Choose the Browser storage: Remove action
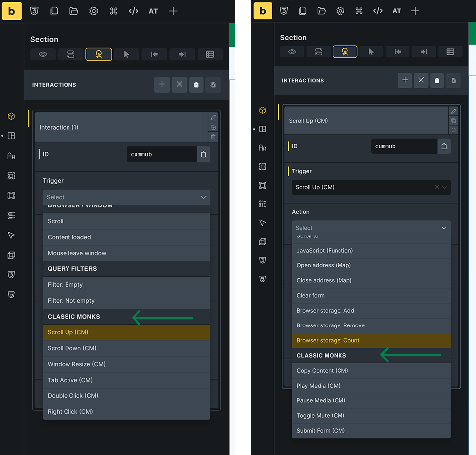The width and height of the screenshot is (476, 455). (371, 325)
